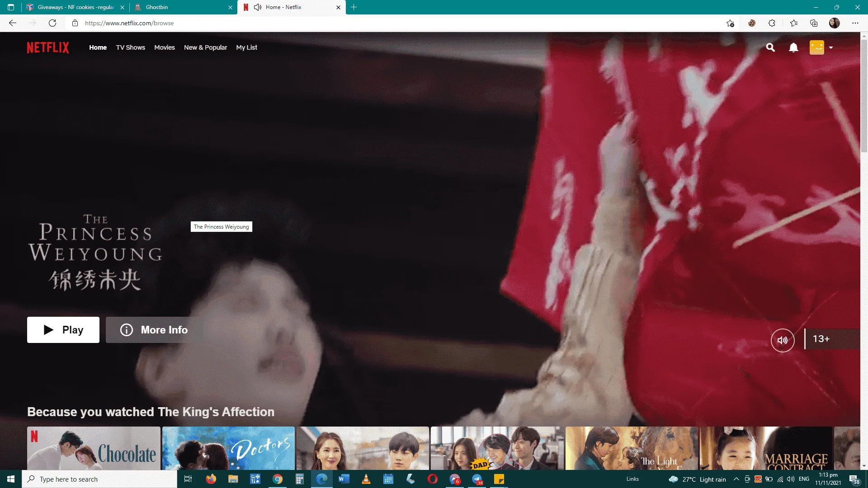Screen dimensions: 868x488
Task: Open Netflix search magnifier icon
Action: coord(770,47)
